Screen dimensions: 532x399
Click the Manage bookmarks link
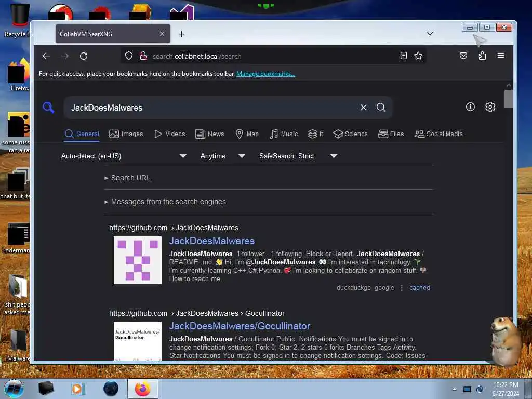click(265, 74)
